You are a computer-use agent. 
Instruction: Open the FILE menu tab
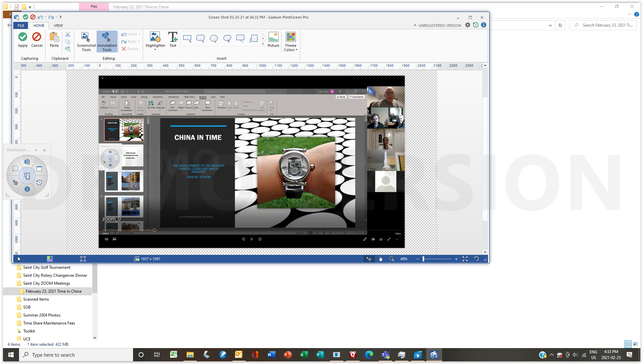pyautogui.click(x=21, y=26)
